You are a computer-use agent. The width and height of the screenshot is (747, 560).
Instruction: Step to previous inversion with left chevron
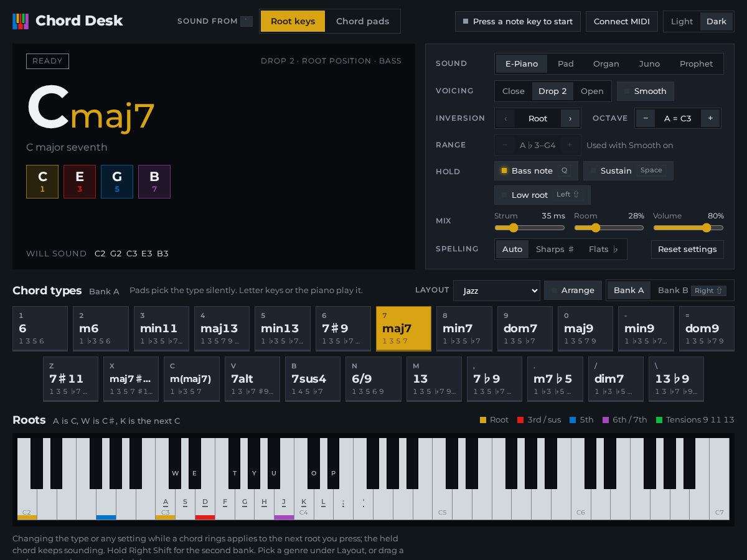[x=505, y=118]
